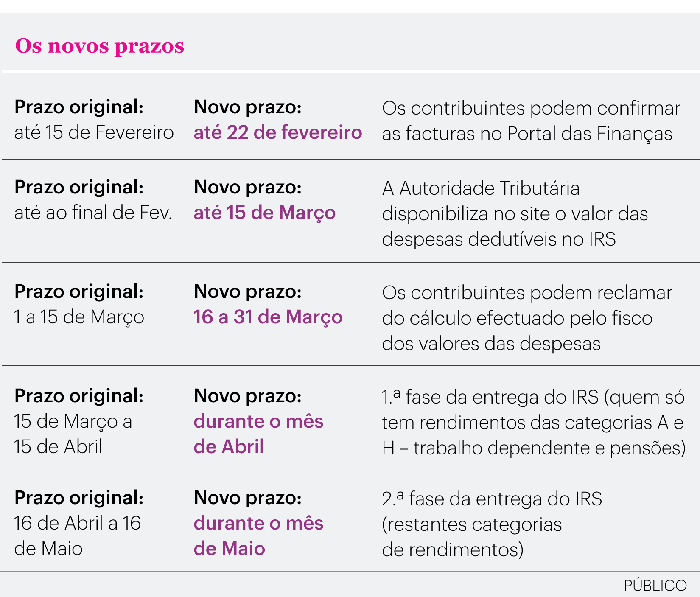Image resolution: width=700 pixels, height=597 pixels.
Task: Click the "Novo prazo:" label above "16 a 31 de Março"
Action: (x=248, y=291)
